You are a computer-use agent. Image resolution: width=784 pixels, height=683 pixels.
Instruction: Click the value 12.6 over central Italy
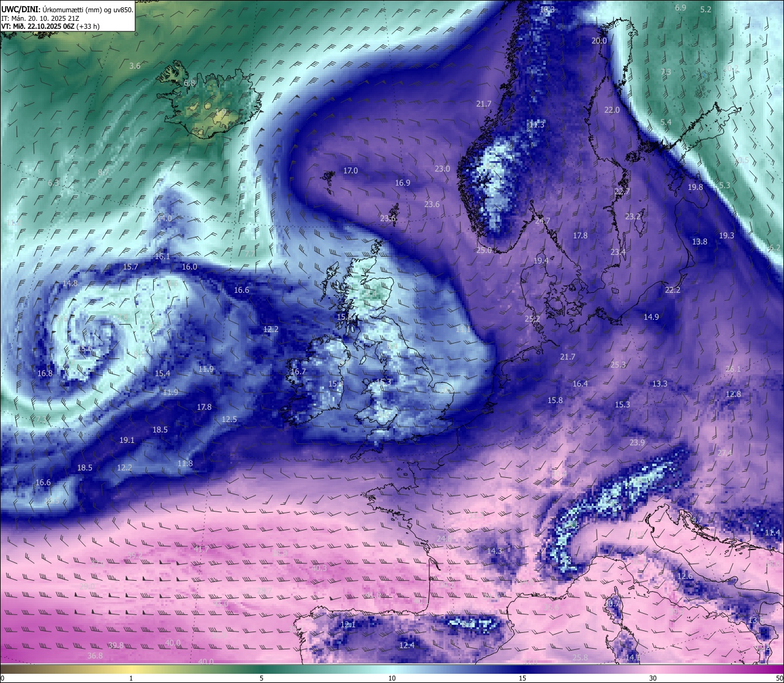pyautogui.click(x=685, y=576)
